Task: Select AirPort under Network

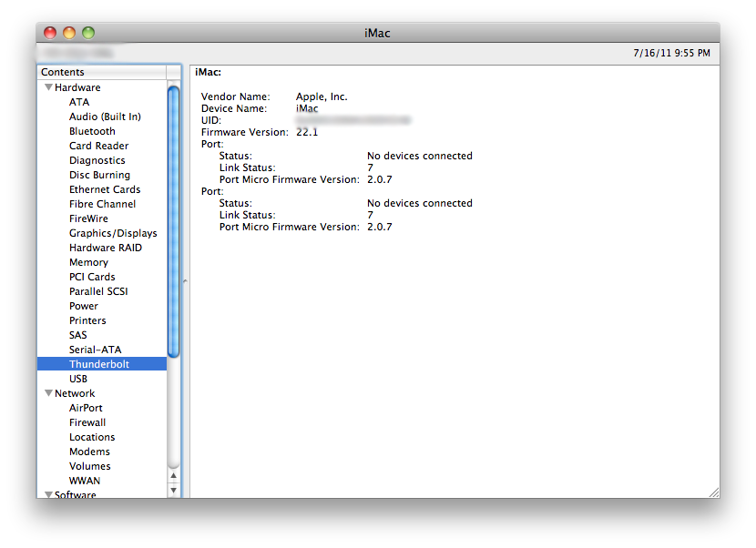Action: point(86,408)
